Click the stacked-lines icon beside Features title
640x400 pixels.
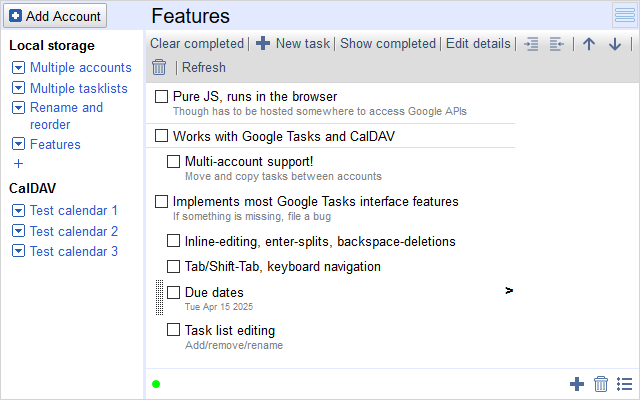pos(625,15)
